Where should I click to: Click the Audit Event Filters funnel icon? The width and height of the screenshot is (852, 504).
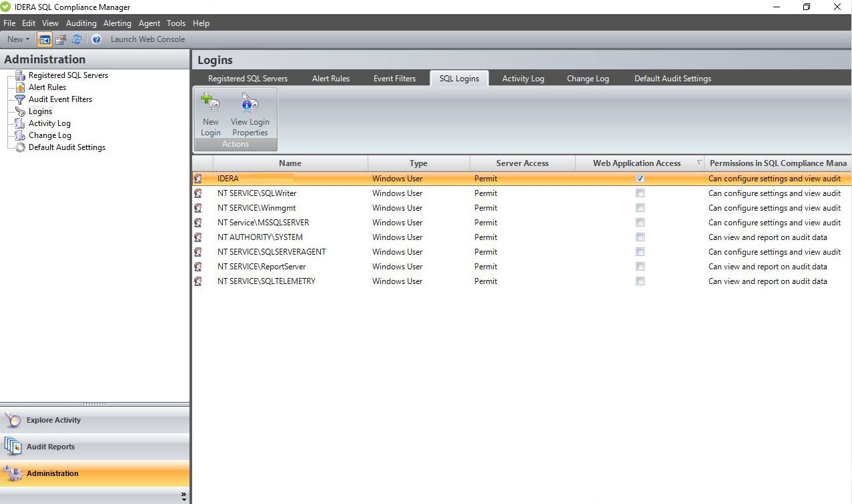coord(20,99)
